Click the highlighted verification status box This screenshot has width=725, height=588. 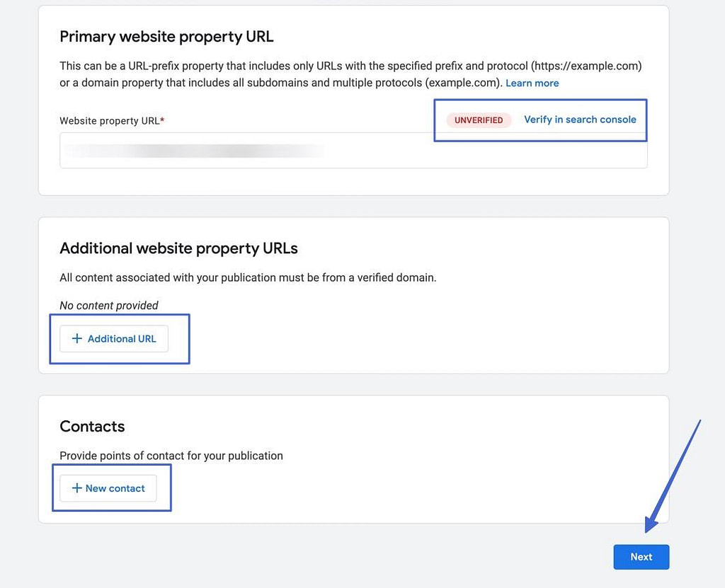point(540,120)
